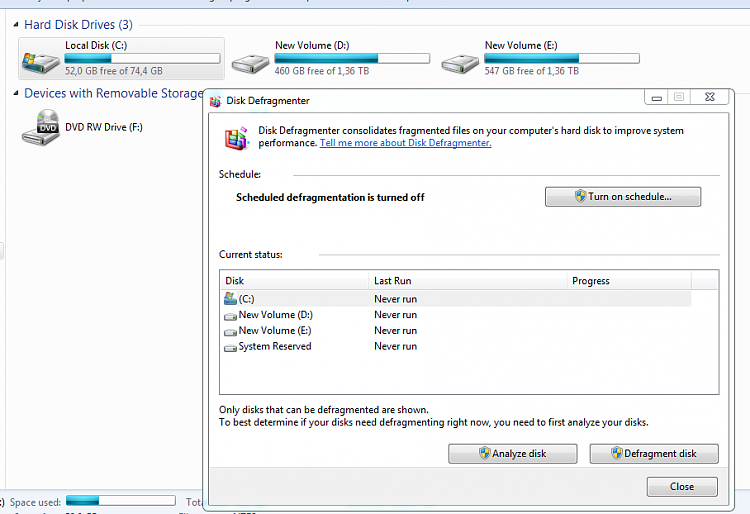Screen dimensions: 750x514
Task: Click the Turn on schedule button
Action: click(x=623, y=197)
